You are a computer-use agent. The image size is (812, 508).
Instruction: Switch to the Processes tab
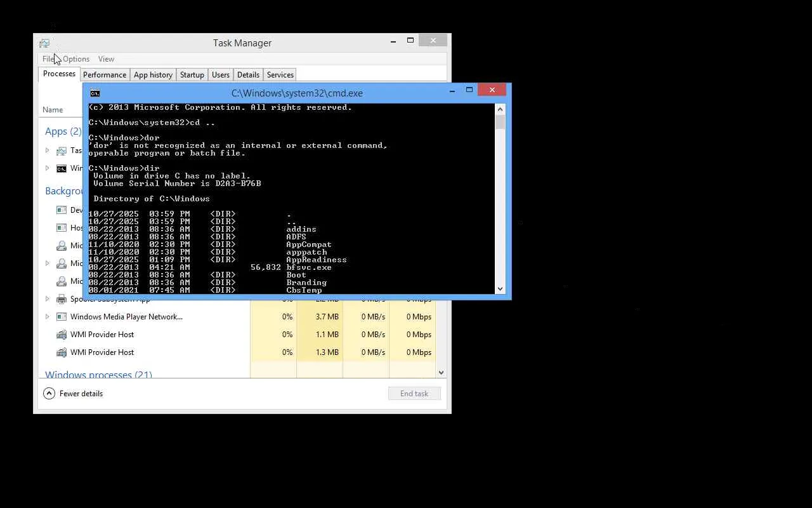click(59, 74)
